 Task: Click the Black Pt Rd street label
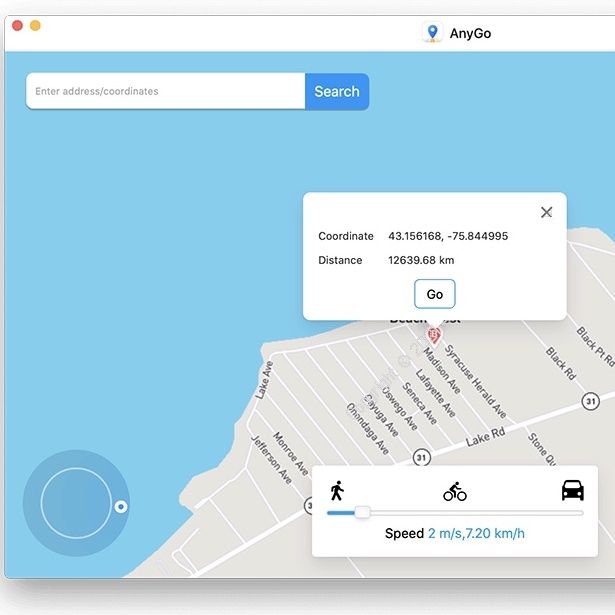pos(596,347)
